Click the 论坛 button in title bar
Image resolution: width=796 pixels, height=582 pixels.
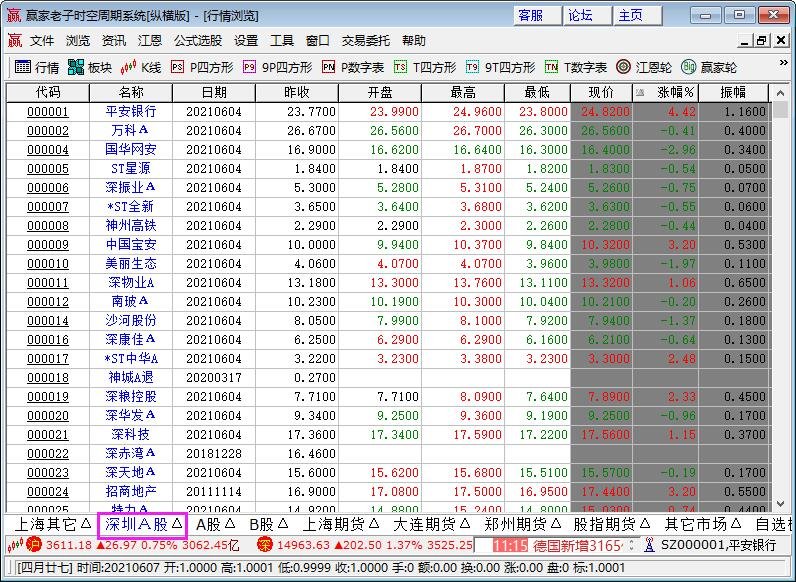click(x=588, y=15)
